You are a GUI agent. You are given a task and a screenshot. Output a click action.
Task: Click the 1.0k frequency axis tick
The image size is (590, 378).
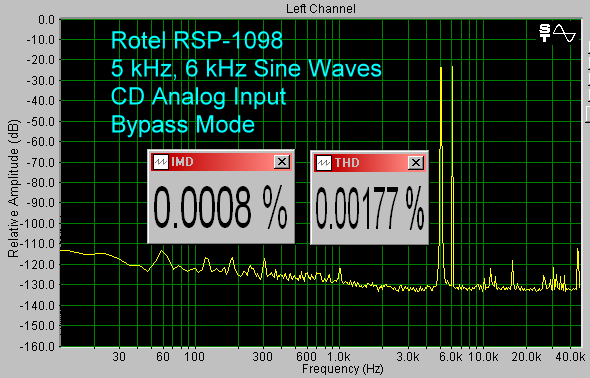(339, 356)
